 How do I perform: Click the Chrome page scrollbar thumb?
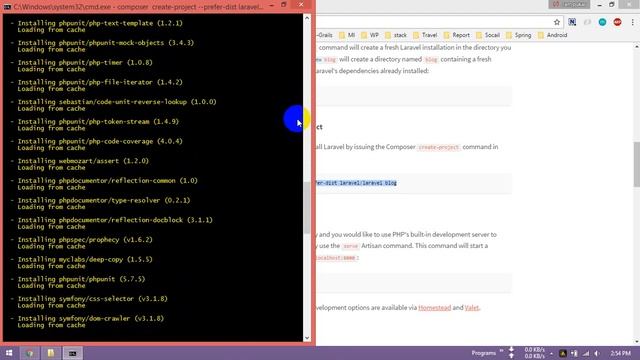(636, 164)
